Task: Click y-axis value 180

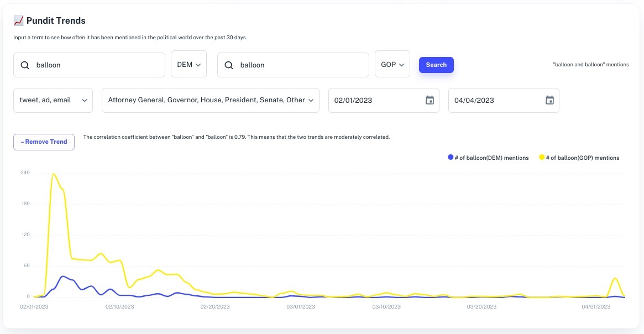Action: tap(25, 203)
